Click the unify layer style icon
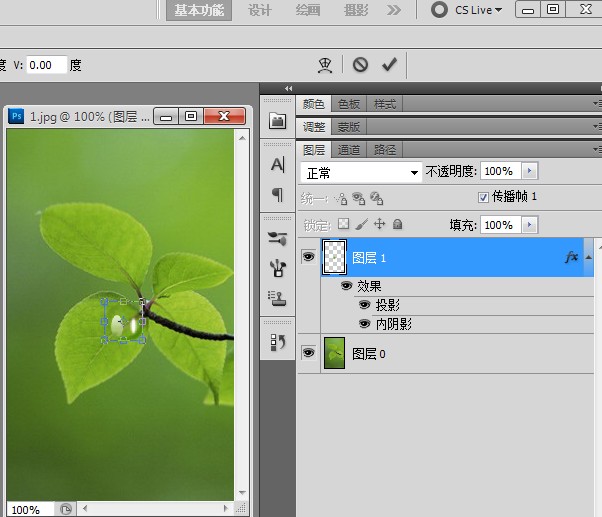The image size is (602, 517). pos(377,198)
